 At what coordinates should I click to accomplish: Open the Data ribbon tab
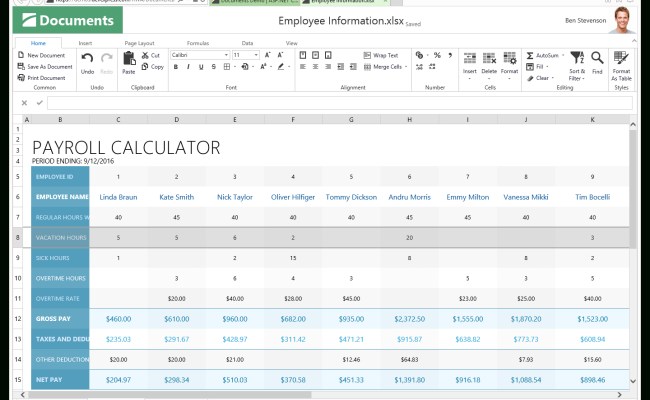click(247, 43)
